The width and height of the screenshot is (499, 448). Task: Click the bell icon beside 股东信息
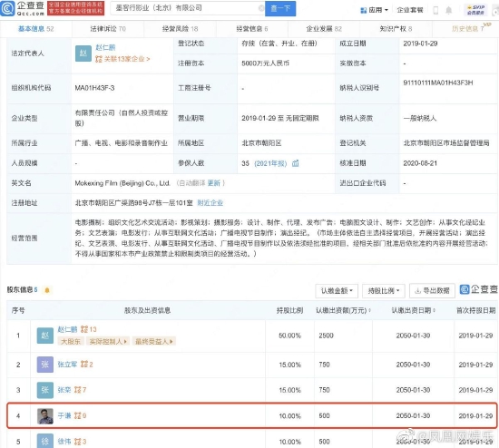pos(47,290)
